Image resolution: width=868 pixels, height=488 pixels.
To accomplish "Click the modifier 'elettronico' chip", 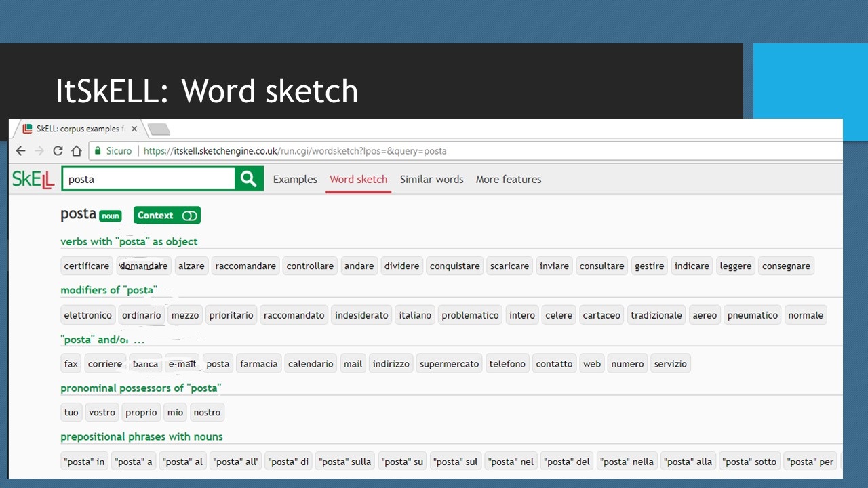I will coord(87,315).
